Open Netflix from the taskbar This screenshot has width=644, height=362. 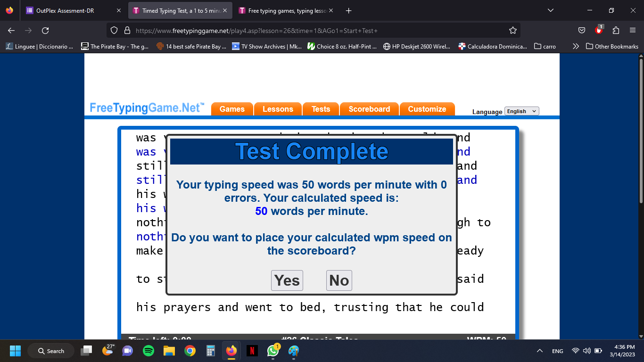pos(252,351)
